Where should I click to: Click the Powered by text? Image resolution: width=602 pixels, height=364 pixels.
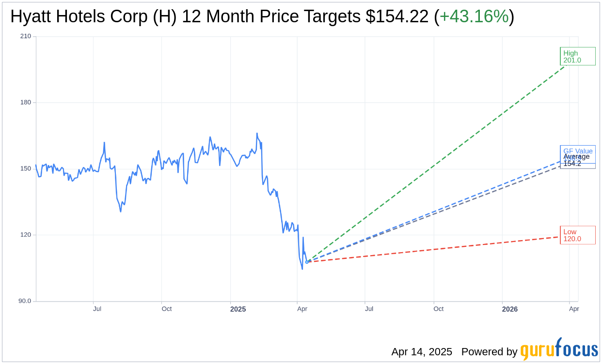click(x=489, y=352)
